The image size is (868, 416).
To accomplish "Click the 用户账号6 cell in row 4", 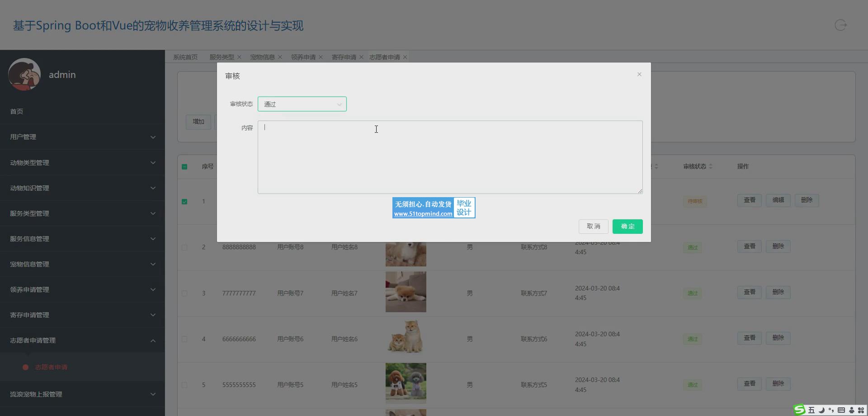I will 290,339.
